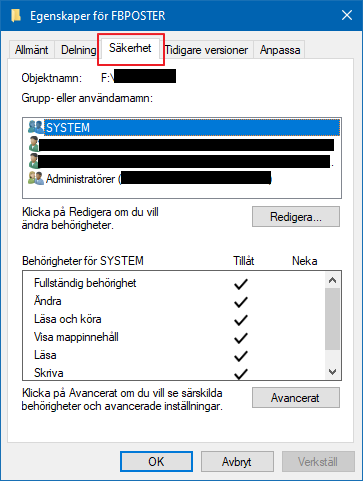Click the second redacted user icon
363x481 pixels.
tap(34, 161)
